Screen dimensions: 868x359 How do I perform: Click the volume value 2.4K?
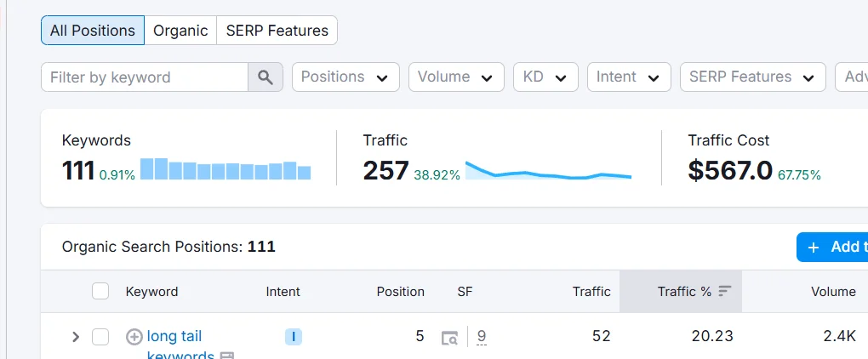[839, 336]
